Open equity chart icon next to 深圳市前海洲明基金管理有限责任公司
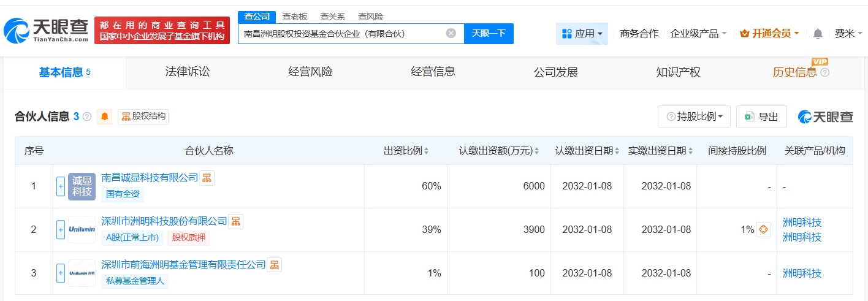The height and width of the screenshot is (301, 868). (275, 265)
